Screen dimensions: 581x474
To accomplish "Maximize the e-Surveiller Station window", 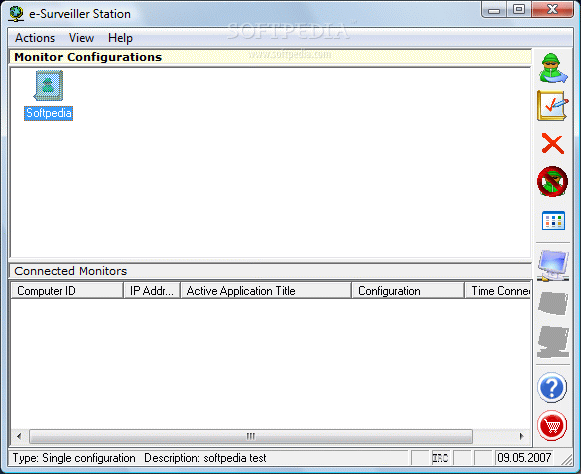I will click(x=519, y=10).
